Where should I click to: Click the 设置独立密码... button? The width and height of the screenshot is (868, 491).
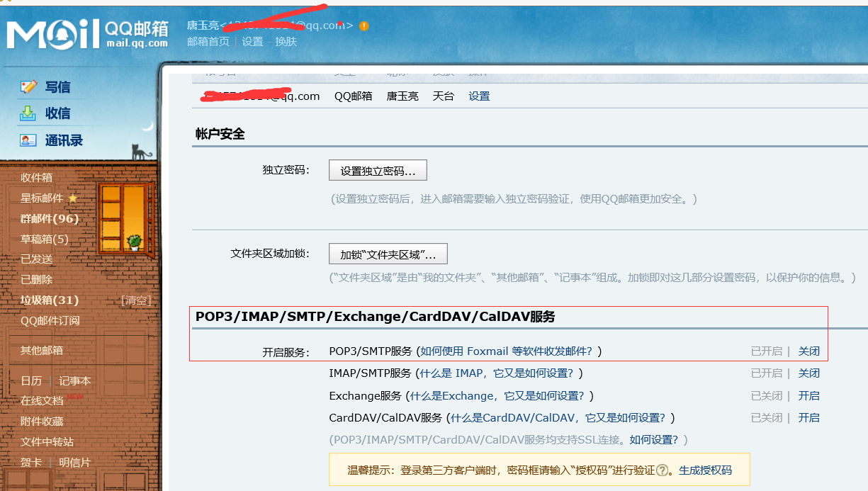point(378,171)
